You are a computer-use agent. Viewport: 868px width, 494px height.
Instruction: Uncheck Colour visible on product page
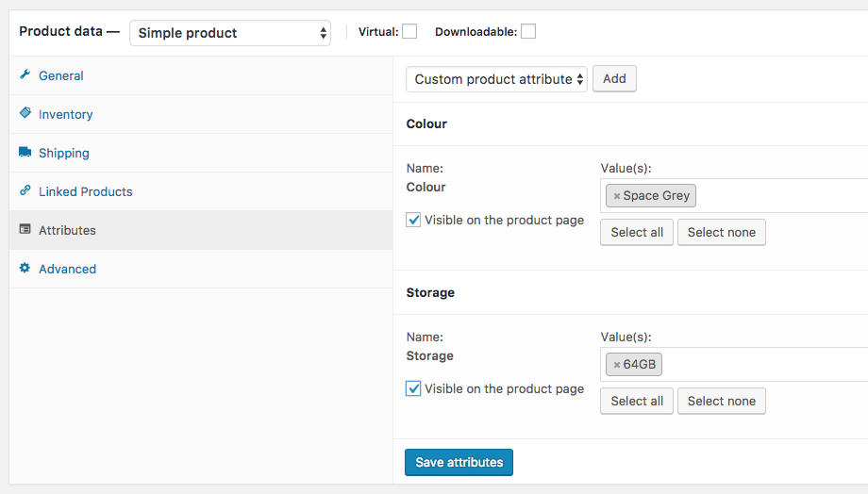[413, 220]
